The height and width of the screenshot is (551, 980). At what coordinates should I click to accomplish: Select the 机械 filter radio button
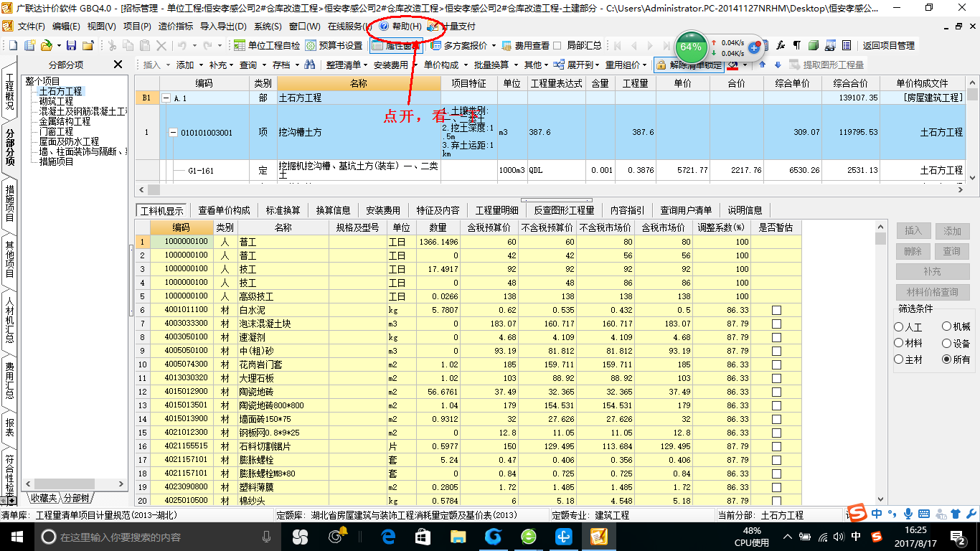point(947,327)
